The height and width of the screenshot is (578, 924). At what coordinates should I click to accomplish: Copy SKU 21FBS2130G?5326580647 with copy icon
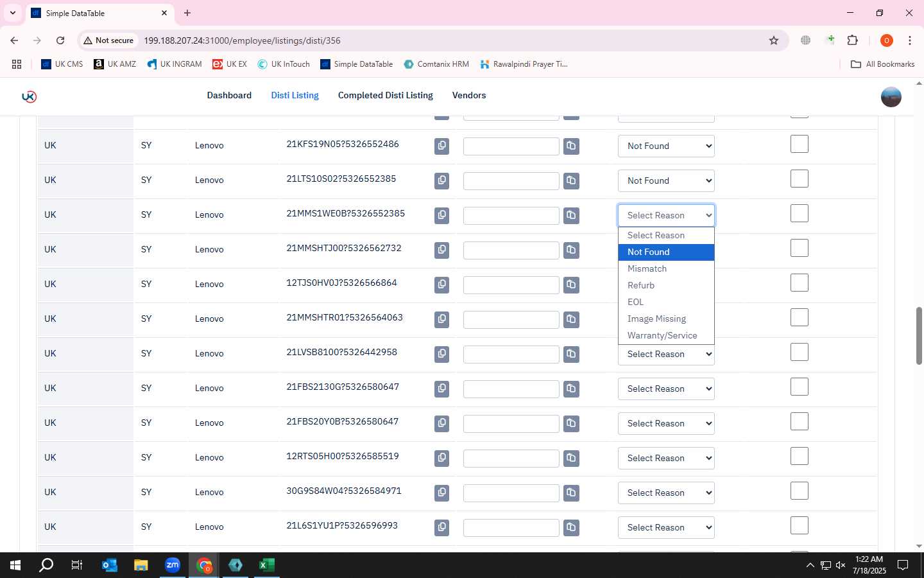441,389
